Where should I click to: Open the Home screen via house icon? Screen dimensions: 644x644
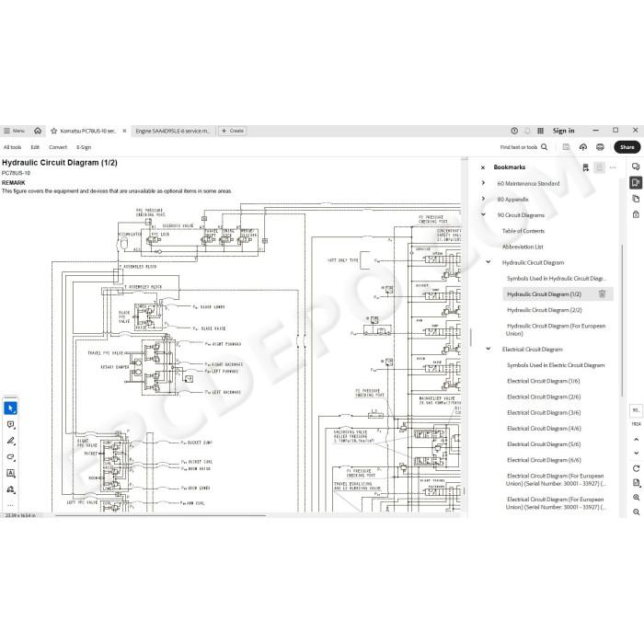pyautogui.click(x=38, y=131)
